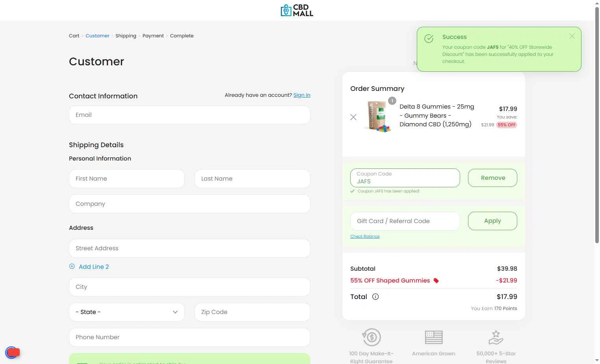Focus the Zip Code field
This screenshot has width=600, height=364.
[253, 312]
